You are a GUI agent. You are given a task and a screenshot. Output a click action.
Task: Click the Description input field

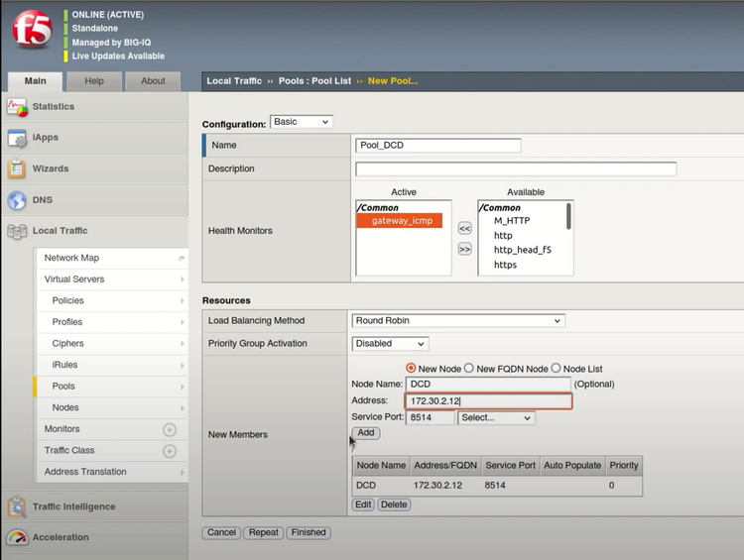(x=516, y=169)
